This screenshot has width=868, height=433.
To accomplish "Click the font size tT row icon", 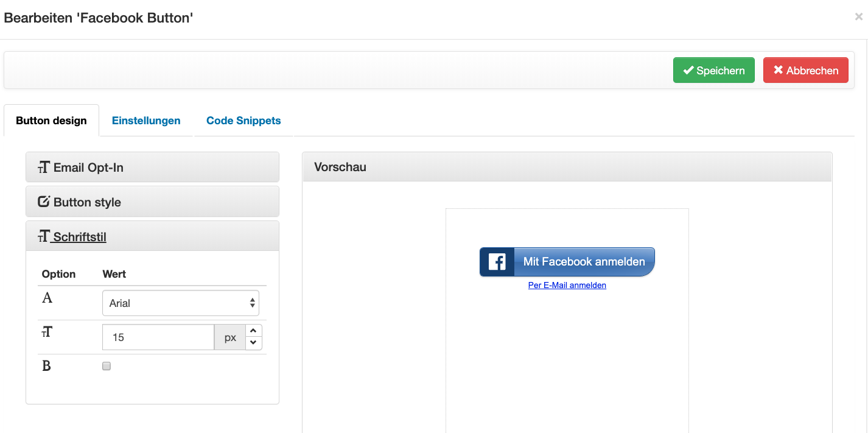I will coord(47,332).
